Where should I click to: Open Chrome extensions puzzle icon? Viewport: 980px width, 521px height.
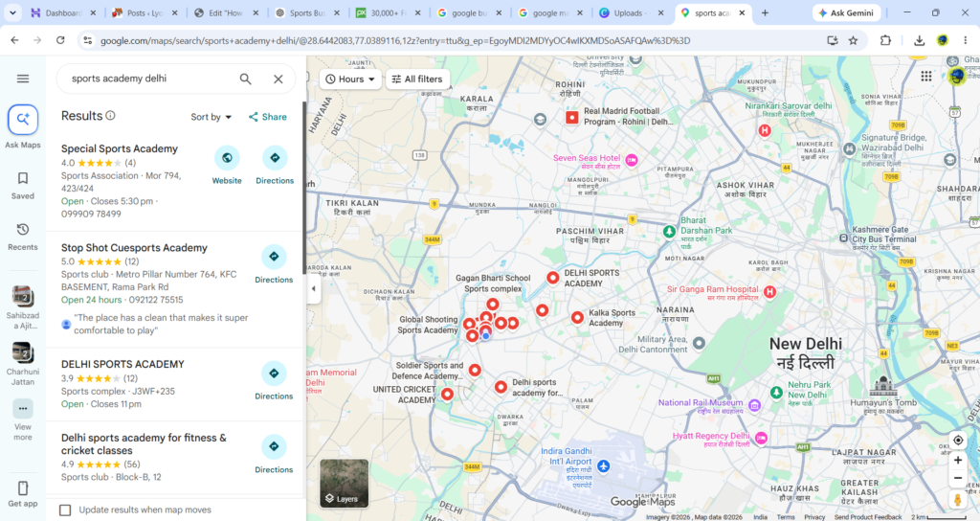885,40
